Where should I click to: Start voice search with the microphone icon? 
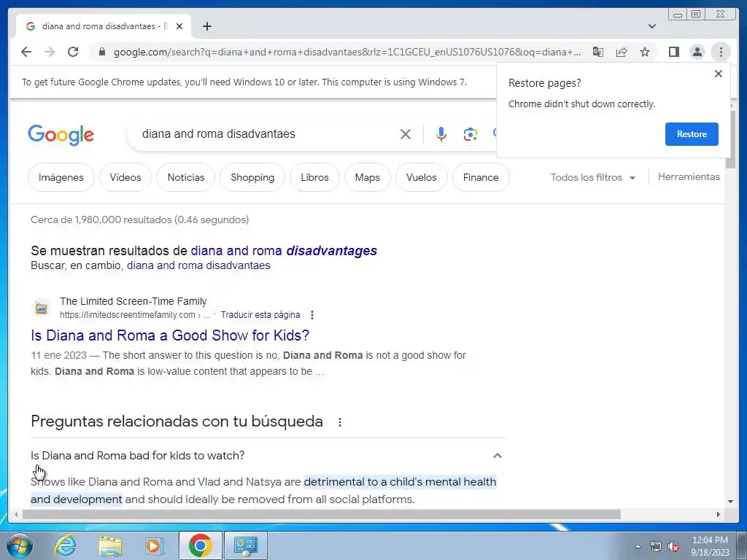click(441, 134)
